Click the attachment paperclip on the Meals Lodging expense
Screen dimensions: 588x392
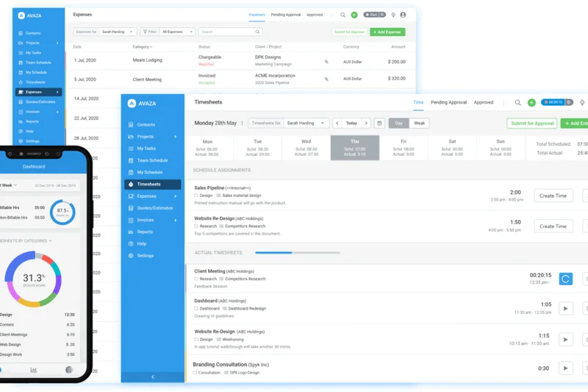pos(326,62)
